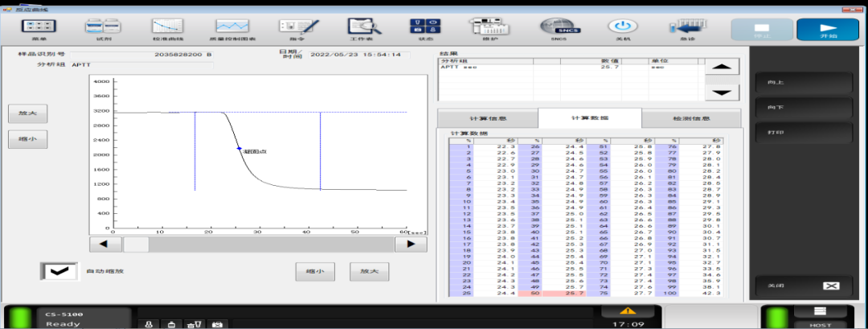Screen dimensions: 868x329
Task: Click the fourth status bar icon
Action: click(217, 324)
